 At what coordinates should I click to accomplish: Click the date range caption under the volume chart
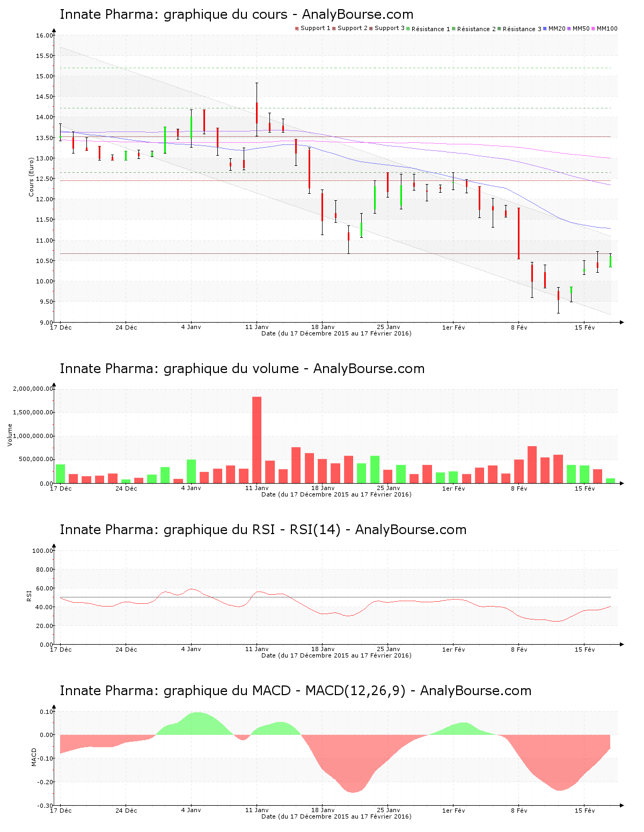[336, 494]
